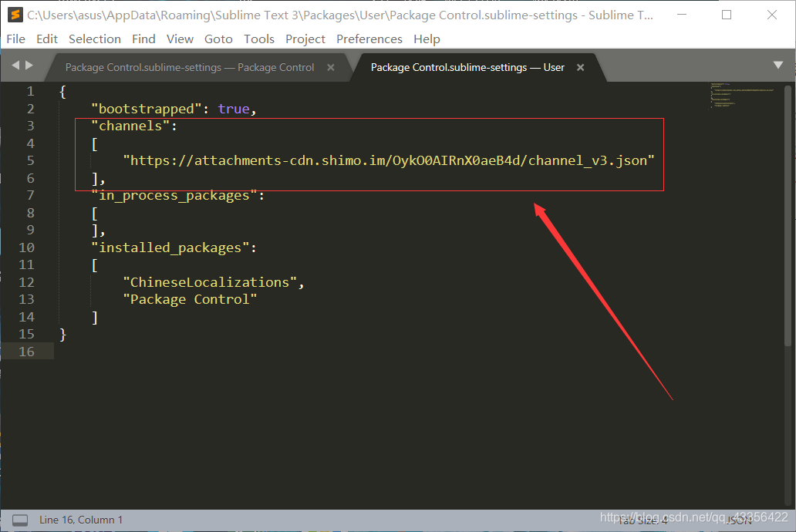
Task: Close the User settings tab
Action: (x=580, y=68)
